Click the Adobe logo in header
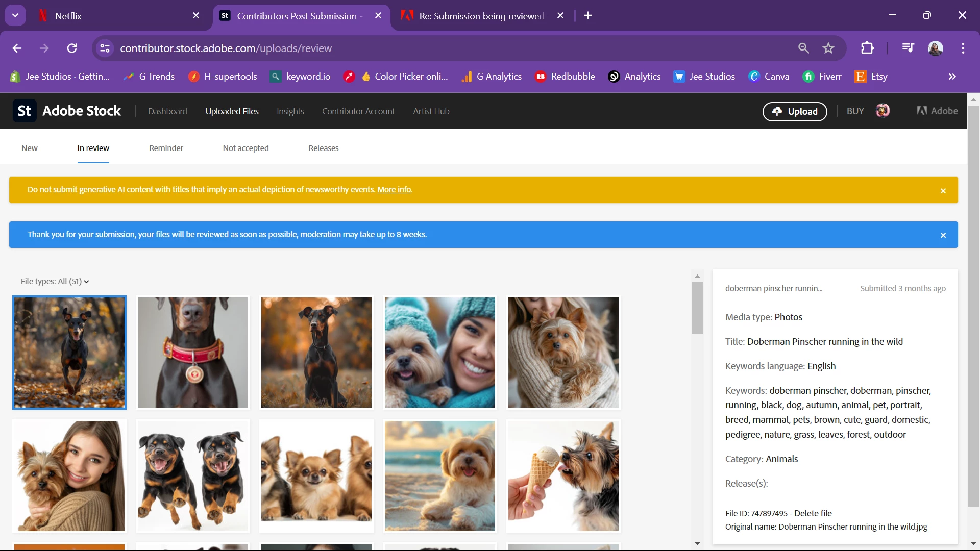980x551 pixels. click(937, 111)
